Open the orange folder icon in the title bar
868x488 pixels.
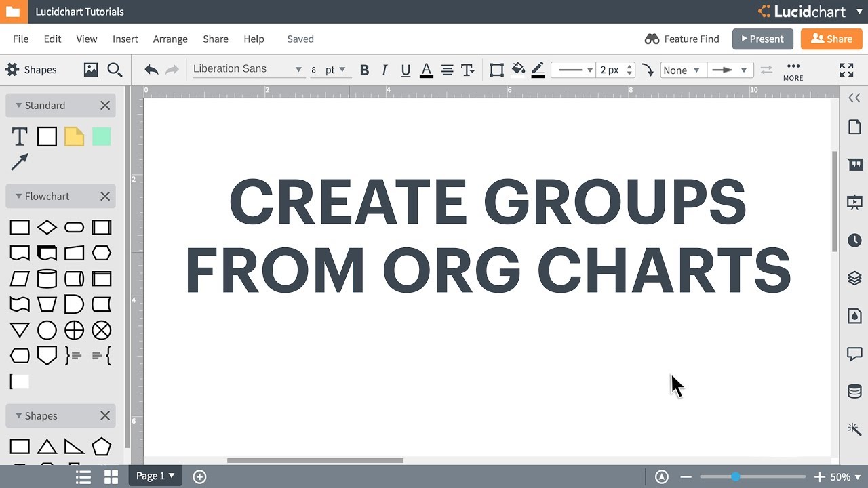coord(13,12)
